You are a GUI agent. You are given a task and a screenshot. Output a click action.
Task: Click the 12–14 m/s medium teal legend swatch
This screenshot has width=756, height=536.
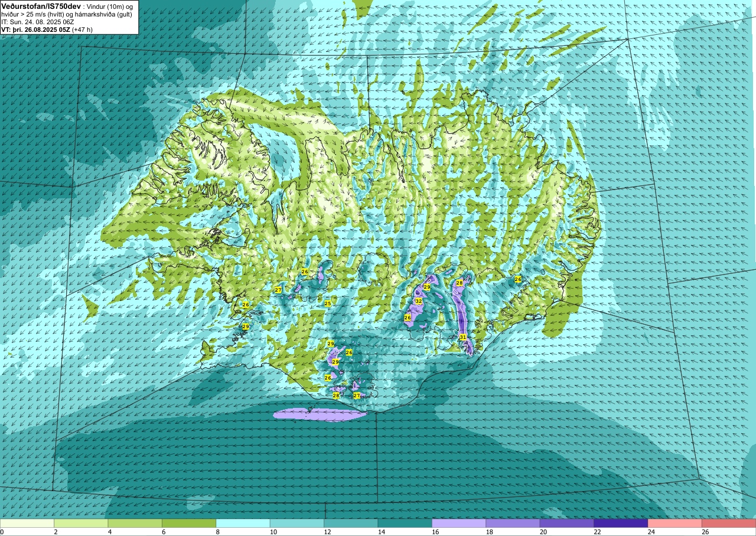coord(351,523)
